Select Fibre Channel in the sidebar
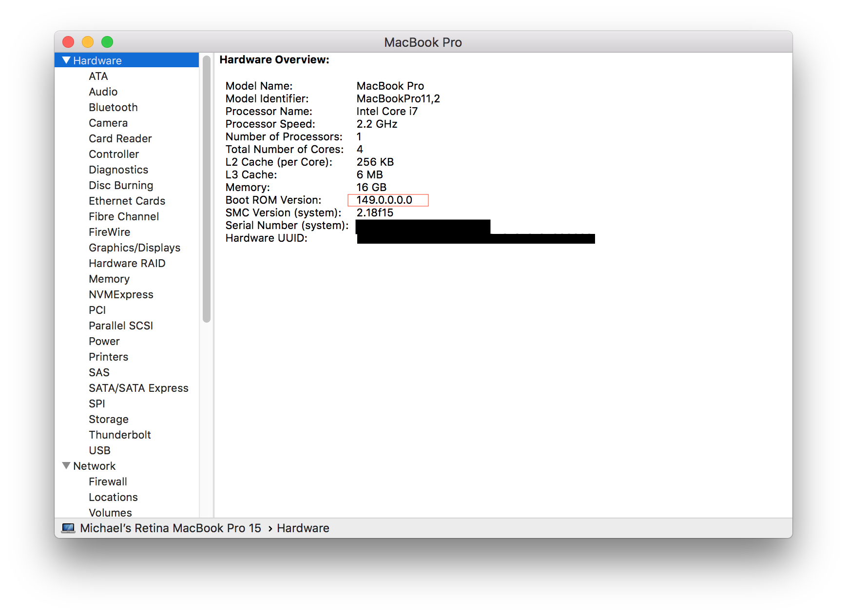 coord(124,216)
